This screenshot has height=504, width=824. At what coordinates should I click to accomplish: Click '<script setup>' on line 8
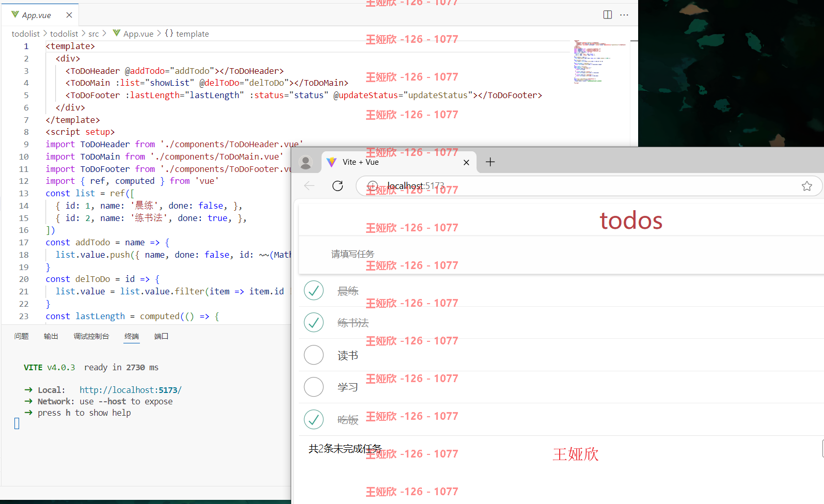click(80, 132)
